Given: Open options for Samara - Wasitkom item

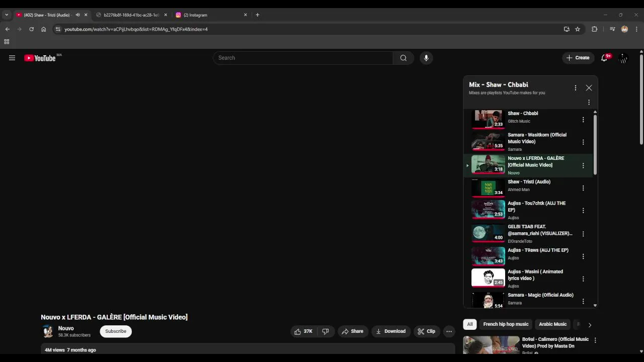Looking at the screenshot, I should (x=583, y=142).
